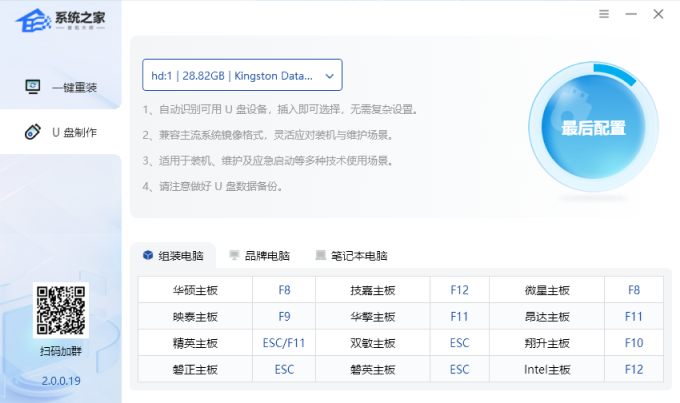Select the 磐英主板 cell
Viewport: 680px width, 403px height.
tap(373, 369)
